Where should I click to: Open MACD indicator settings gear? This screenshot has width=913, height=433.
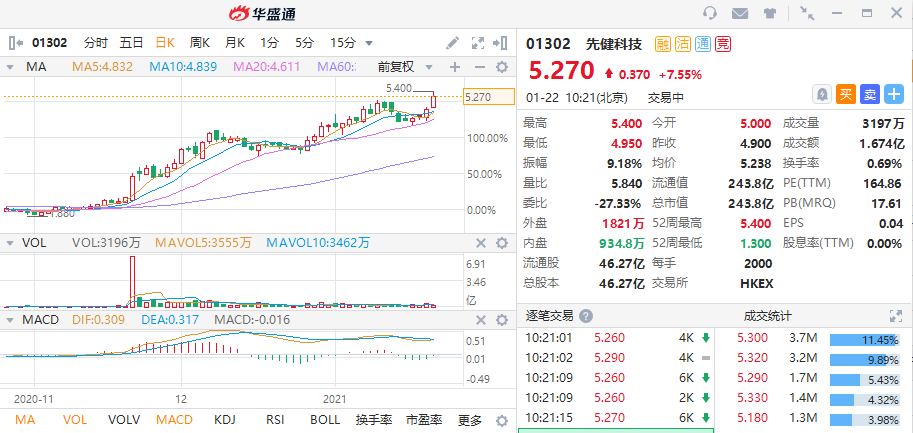(x=501, y=320)
